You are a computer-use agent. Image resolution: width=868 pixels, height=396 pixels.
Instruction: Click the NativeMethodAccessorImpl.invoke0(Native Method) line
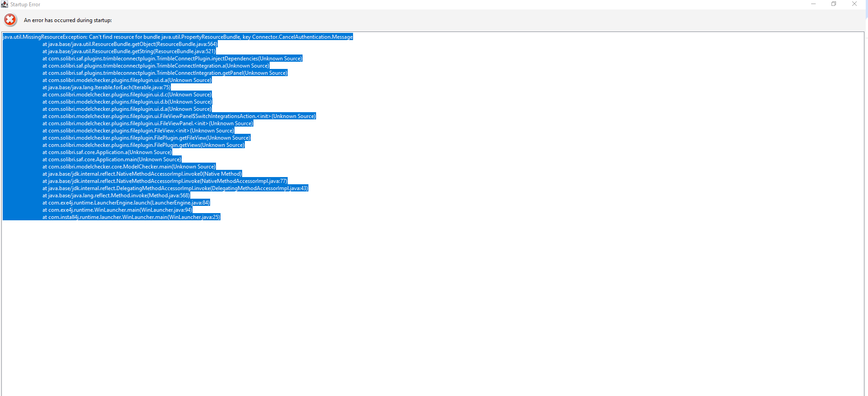point(142,174)
